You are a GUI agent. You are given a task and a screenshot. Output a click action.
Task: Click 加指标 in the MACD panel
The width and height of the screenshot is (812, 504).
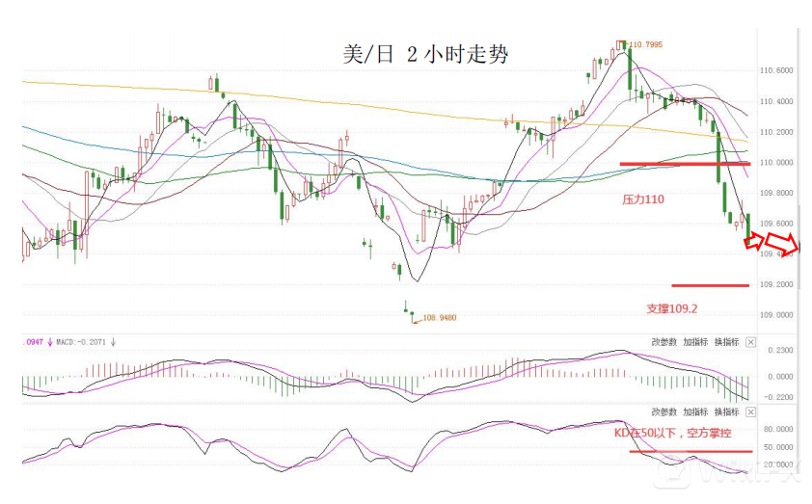pos(695,342)
